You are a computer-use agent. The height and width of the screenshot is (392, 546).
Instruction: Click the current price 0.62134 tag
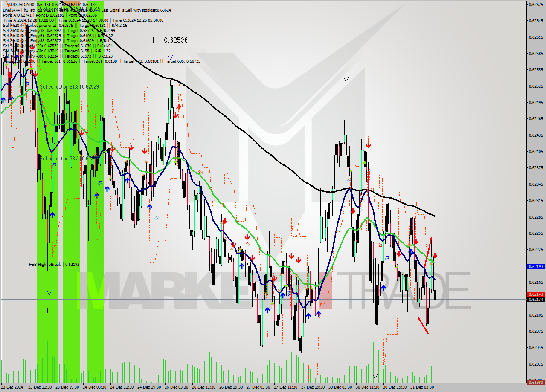pyautogui.click(x=535, y=299)
